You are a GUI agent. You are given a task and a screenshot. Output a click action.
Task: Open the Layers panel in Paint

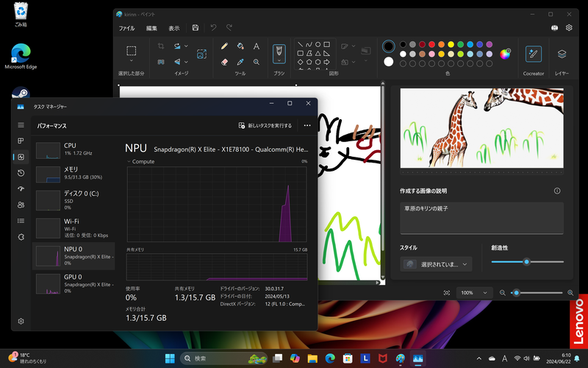562,54
